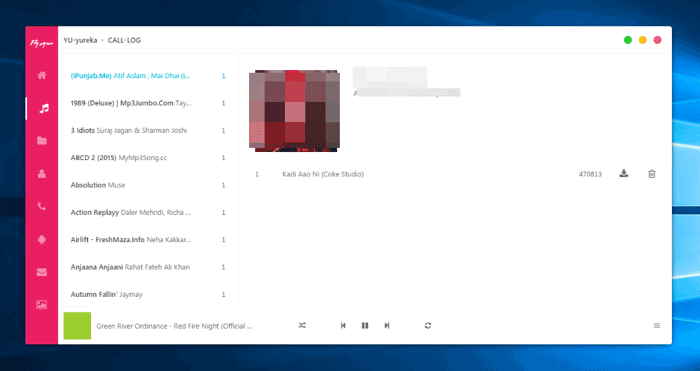Click the red close window button
This screenshot has width=700, height=371.
pos(657,40)
